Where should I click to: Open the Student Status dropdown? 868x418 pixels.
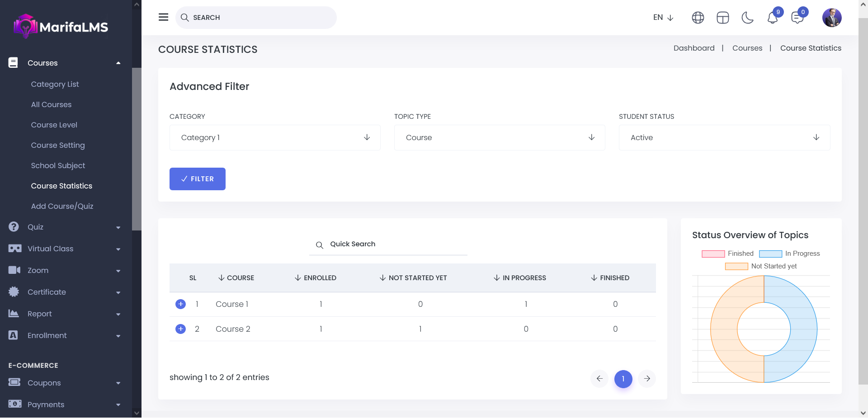724,137
